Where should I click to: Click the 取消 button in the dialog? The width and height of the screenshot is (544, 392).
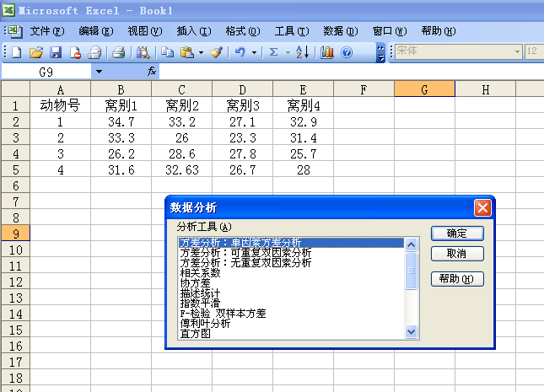[457, 254]
